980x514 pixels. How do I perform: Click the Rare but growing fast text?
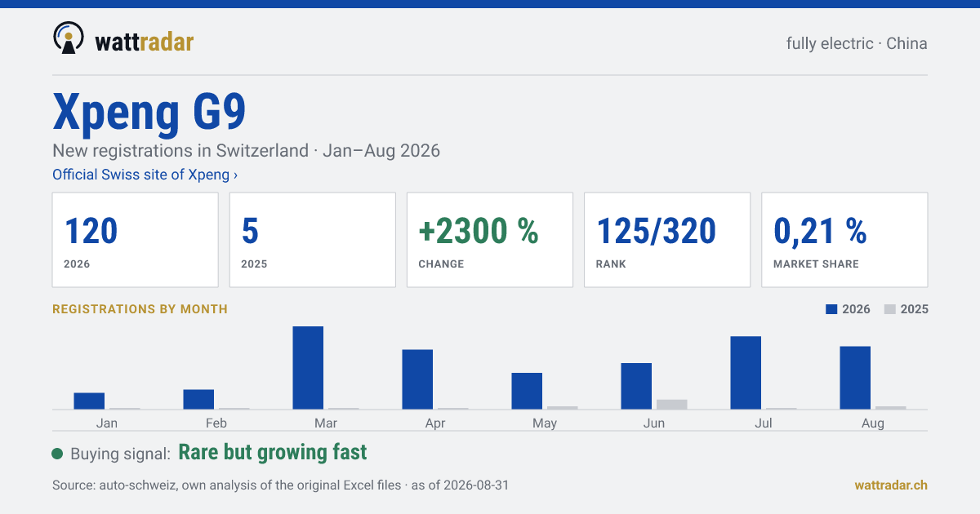click(273, 453)
